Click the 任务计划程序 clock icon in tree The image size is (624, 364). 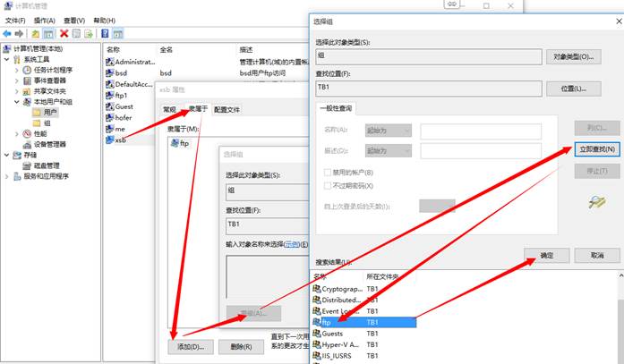[27, 70]
